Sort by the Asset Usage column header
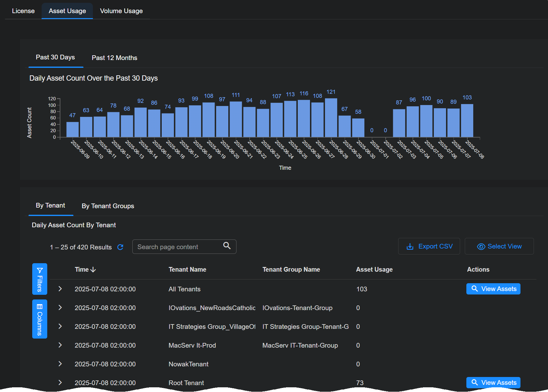This screenshot has width=548, height=392. tap(374, 269)
